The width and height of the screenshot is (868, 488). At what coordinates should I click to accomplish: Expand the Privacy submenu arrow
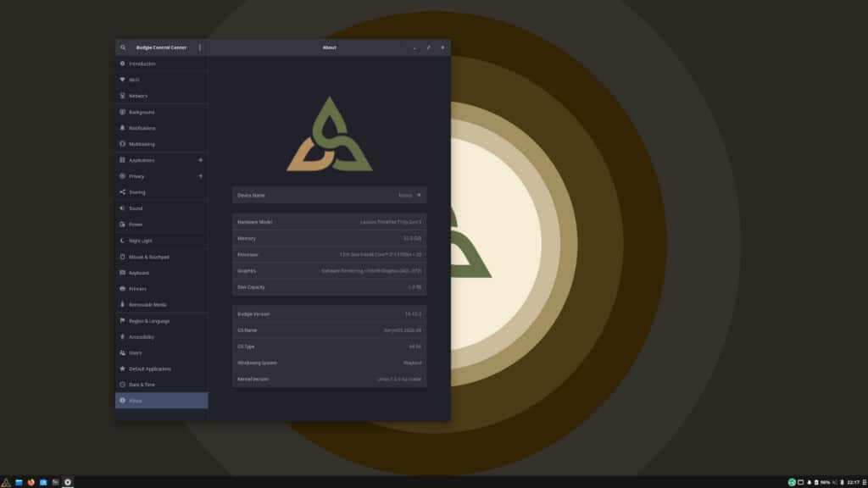[200, 176]
